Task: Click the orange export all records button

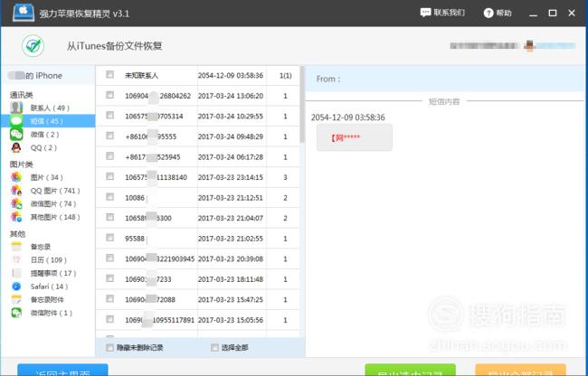Action: pos(520,370)
